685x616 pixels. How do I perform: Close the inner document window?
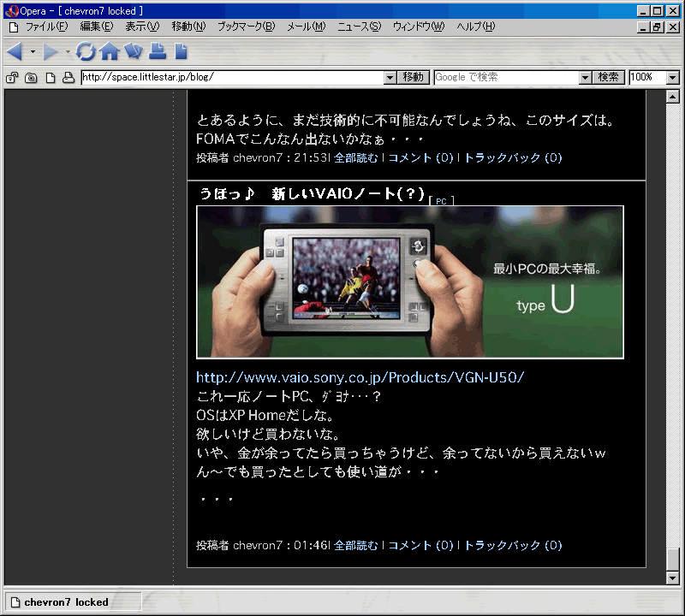(x=673, y=27)
